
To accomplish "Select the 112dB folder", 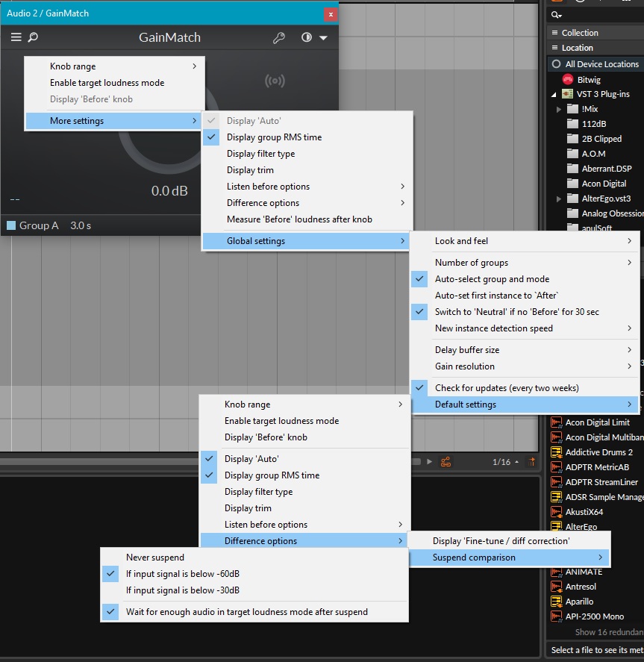I will pyautogui.click(x=594, y=124).
